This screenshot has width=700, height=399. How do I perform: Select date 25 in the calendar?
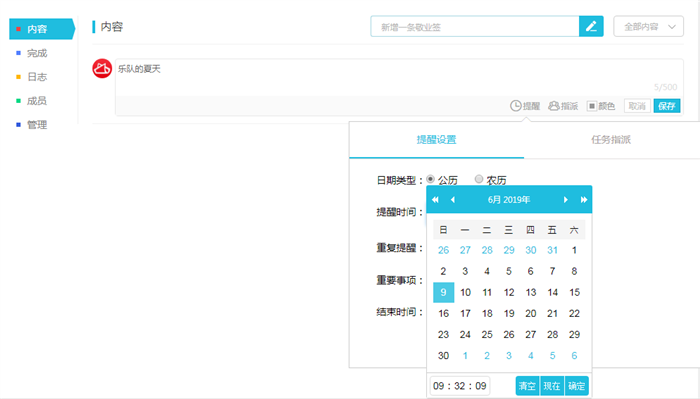(x=487, y=334)
